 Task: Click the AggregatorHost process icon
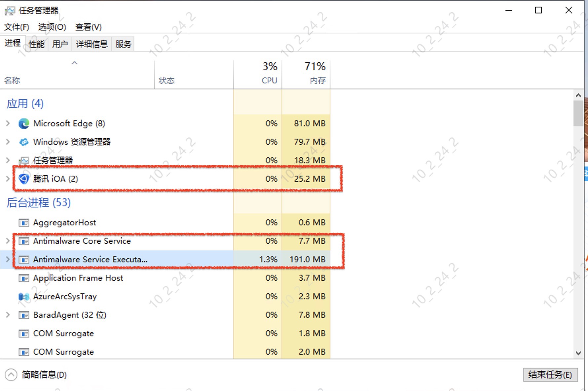point(24,223)
